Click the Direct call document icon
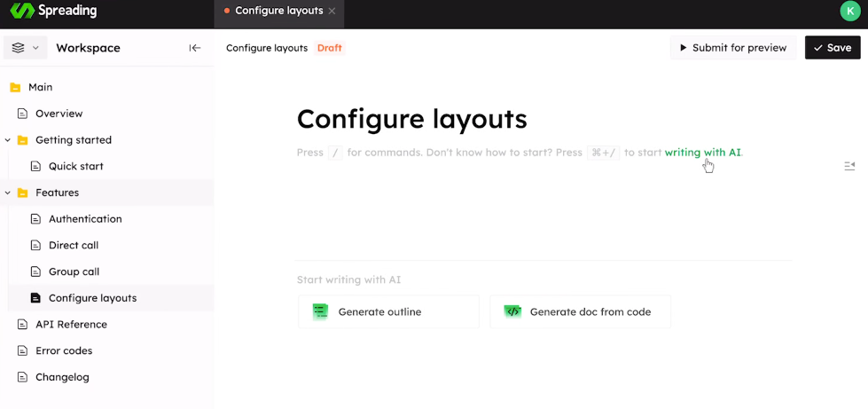This screenshot has height=409, width=868. tap(35, 246)
